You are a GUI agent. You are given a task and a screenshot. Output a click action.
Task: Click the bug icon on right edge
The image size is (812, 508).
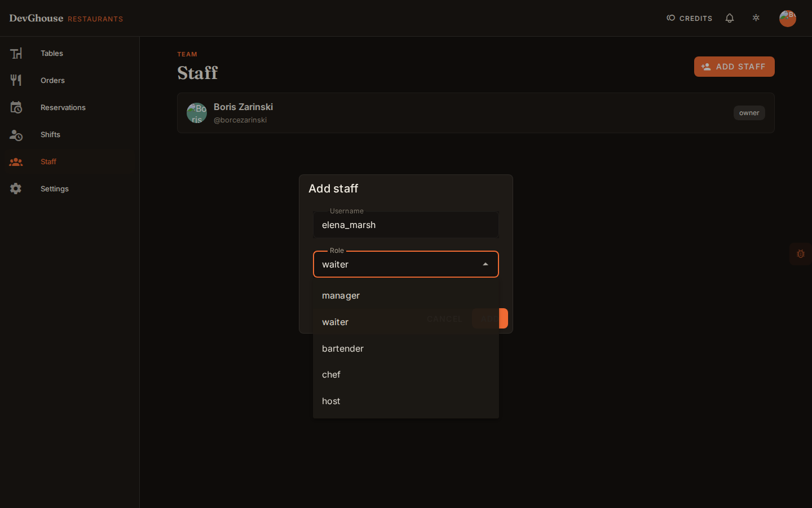point(801,254)
